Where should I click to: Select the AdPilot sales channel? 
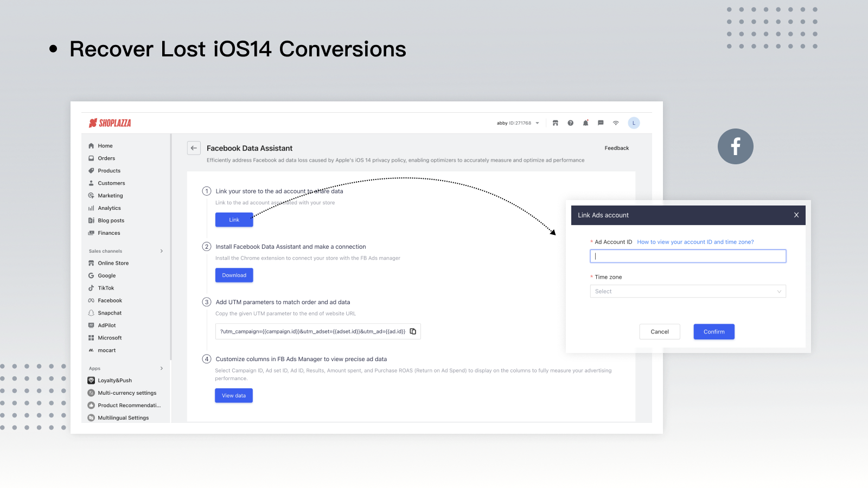[x=107, y=325]
